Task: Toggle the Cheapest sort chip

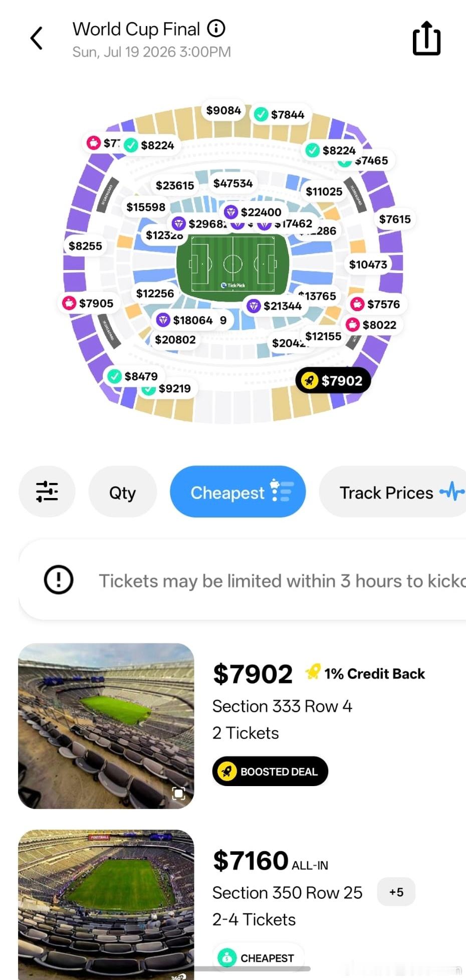Action: pos(238,492)
